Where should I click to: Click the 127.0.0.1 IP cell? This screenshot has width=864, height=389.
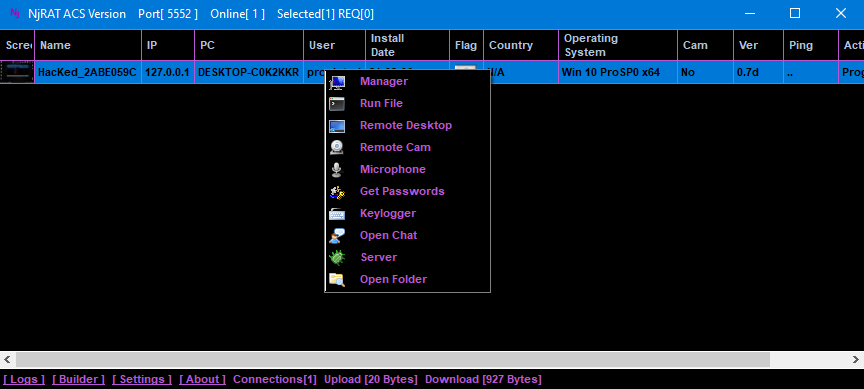(x=168, y=72)
